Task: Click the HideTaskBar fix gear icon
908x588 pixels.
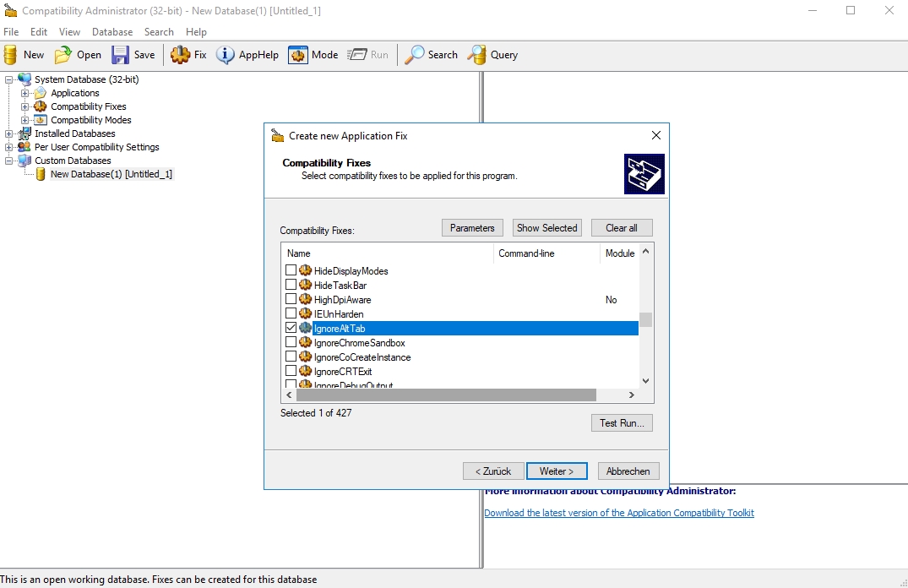Action: (306, 285)
